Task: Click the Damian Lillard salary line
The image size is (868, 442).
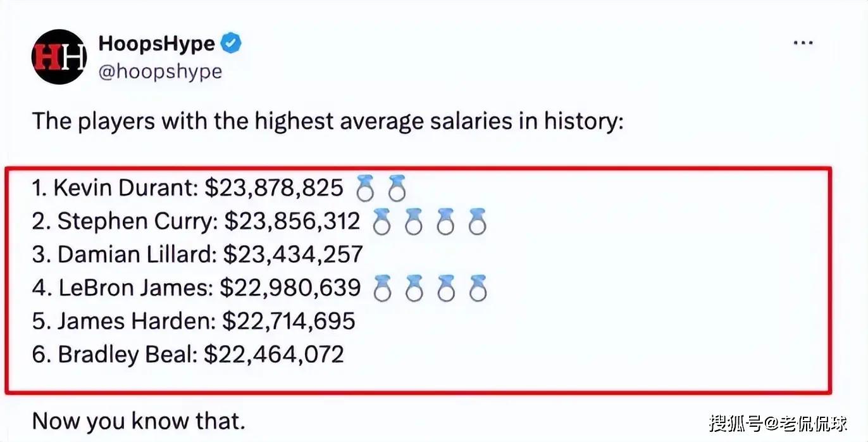Action: [x=198, y=255]
